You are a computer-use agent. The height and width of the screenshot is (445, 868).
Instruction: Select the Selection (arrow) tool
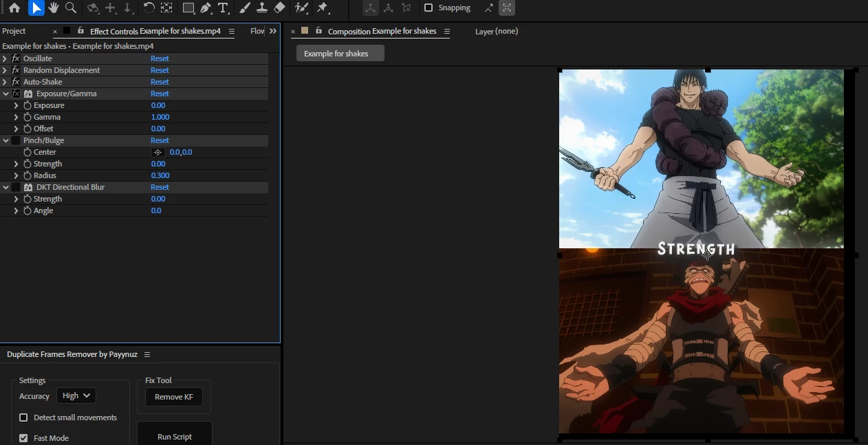(36, 8)
